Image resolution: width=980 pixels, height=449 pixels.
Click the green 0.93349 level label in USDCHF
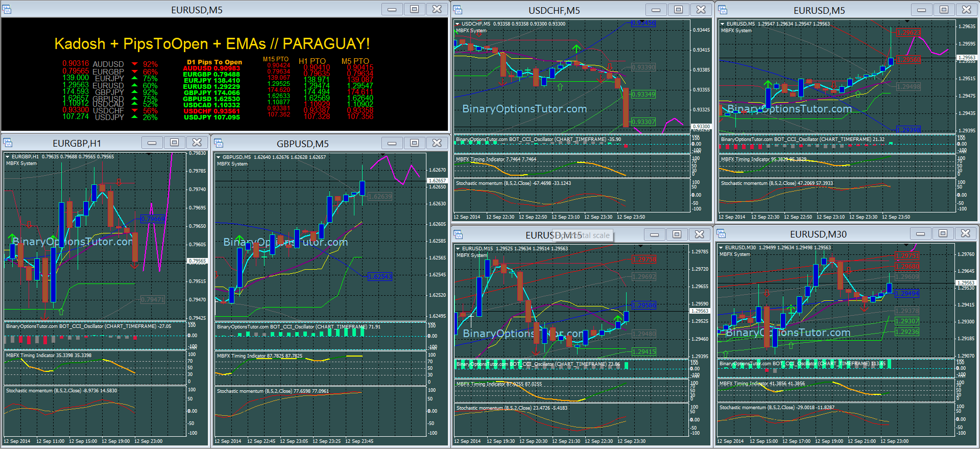[643, 94]
